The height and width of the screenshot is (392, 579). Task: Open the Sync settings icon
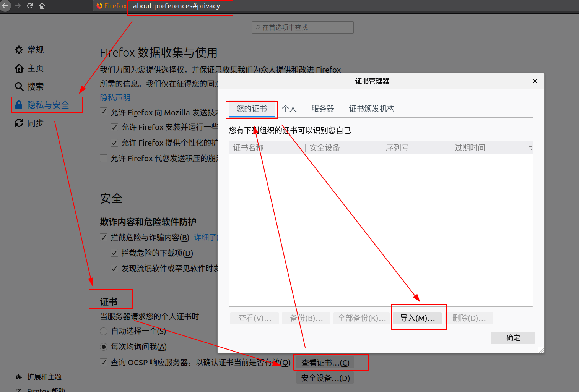[19, 123]
